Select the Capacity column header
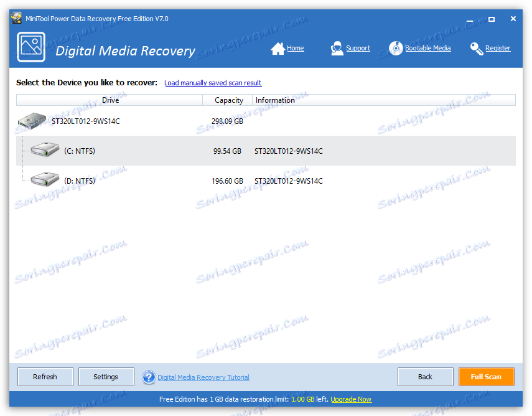532x416 pixels. tap(227, 100)
